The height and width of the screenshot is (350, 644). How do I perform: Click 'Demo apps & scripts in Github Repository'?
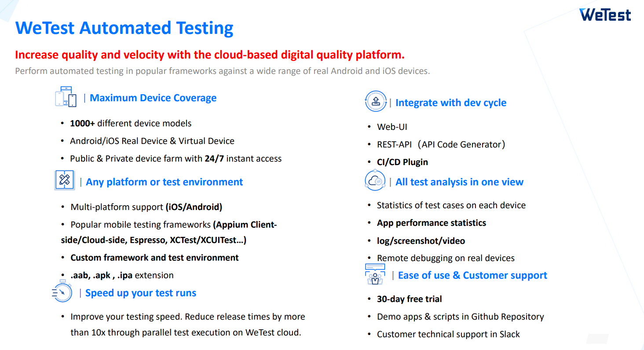click(461, 317)
